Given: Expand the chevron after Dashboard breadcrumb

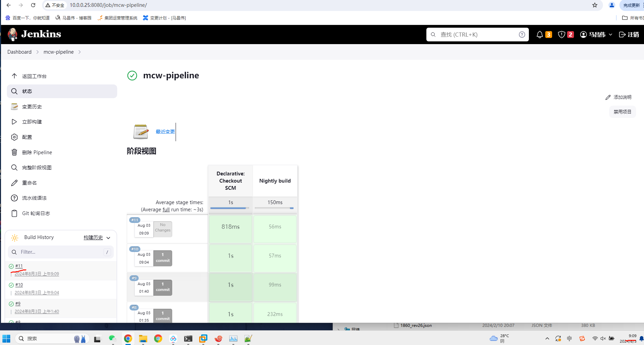Looking at the screenshot, I should [x=38, y=52].
